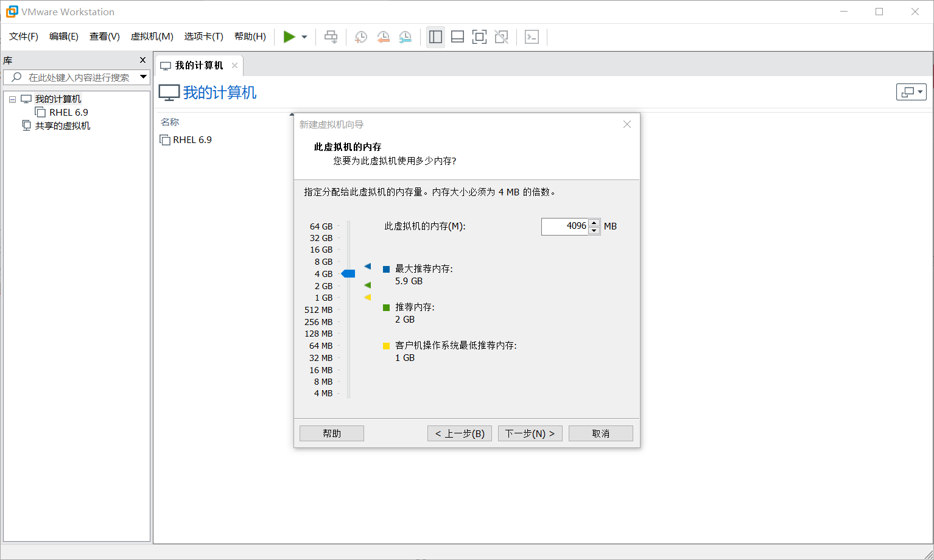
Task: Open the 虚拟机(M) menu
Action: [x=152, y=37]
